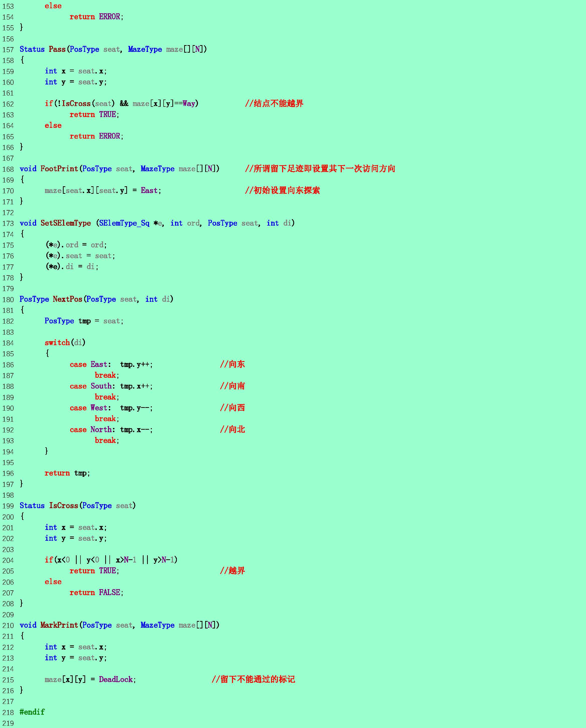Click '(*e).seat = seat;' statement
Viewport: 586px width, 728px height.
point(80,256)
